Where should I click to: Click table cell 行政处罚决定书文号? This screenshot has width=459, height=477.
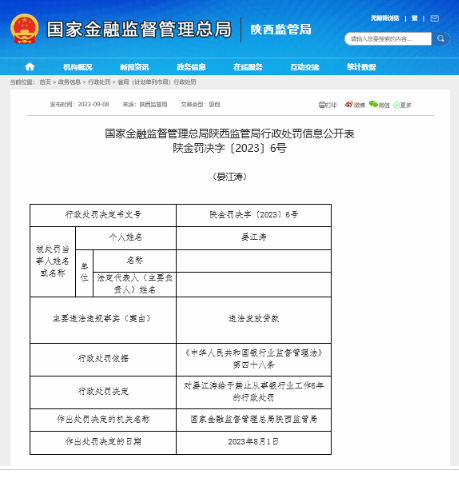[103, 215]
